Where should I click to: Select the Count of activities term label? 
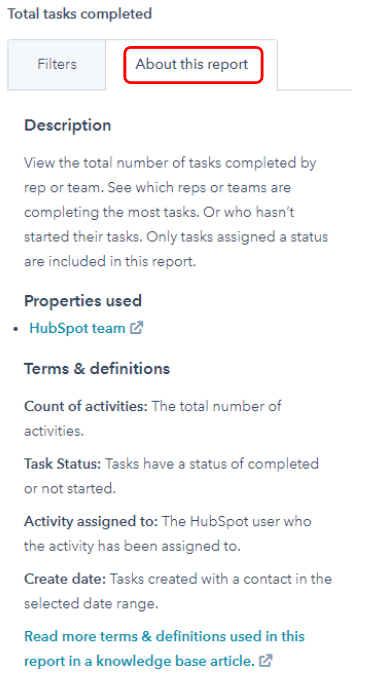(x=85, y=406)
